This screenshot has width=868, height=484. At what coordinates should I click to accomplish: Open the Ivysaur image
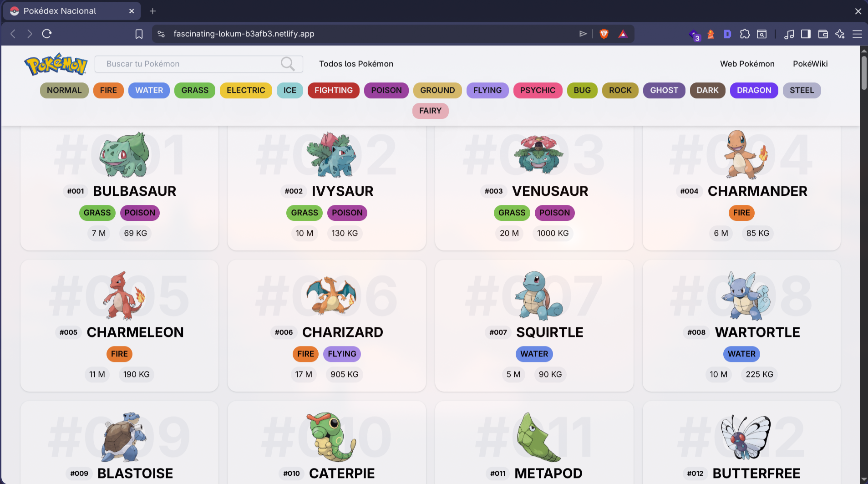(331, 154)
